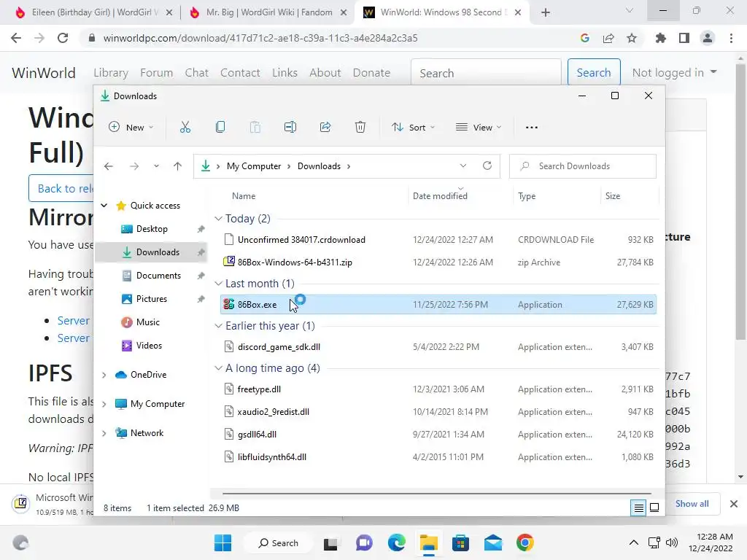Screen dimensions: 747x560
Task: Open the New dropdown in Explorer
Action: [131, 127]
